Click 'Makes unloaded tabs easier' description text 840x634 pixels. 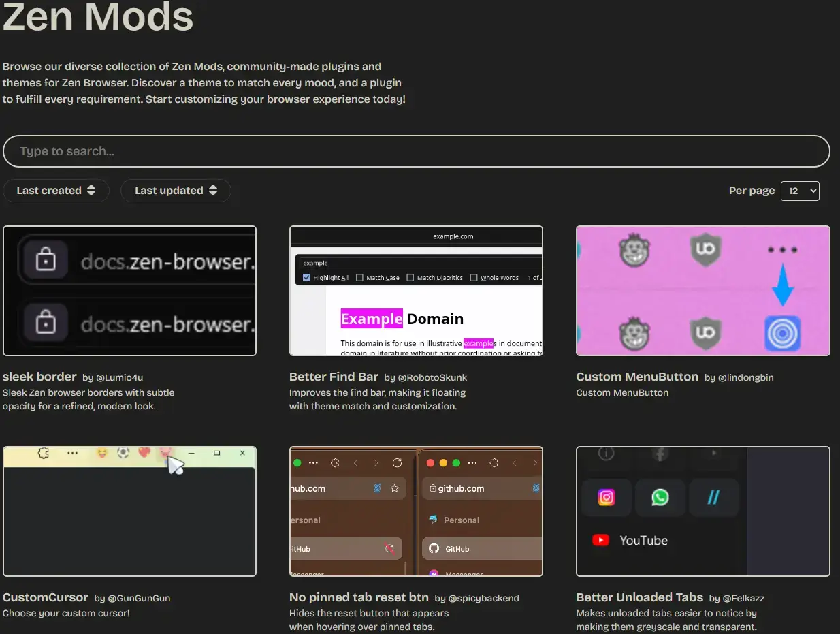tap(666, 620)
